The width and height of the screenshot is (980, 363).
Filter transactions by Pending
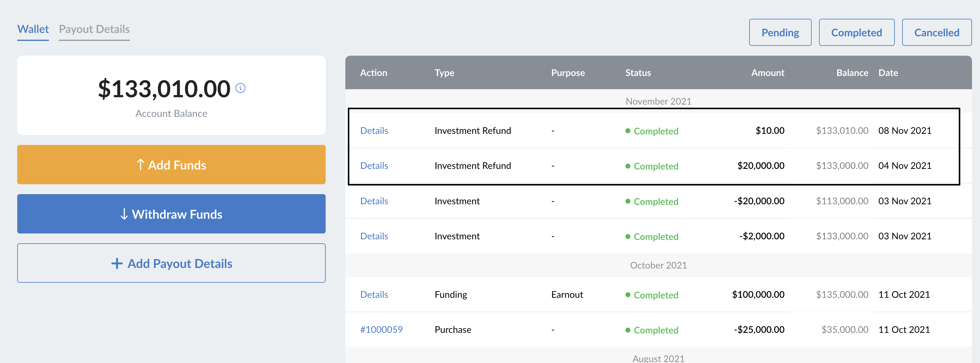pos(780,32)
